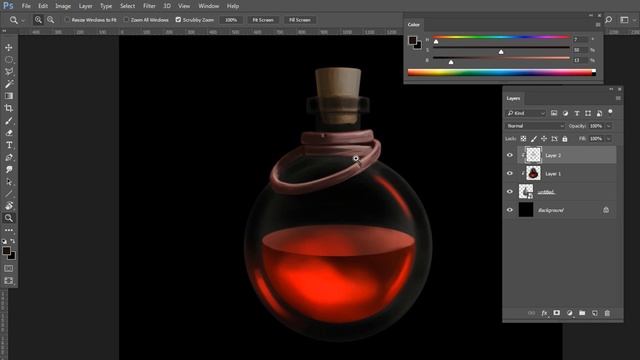This screenshot has height=360, width=640.
Task: Hide the Background layer
Action: [509, 210]
